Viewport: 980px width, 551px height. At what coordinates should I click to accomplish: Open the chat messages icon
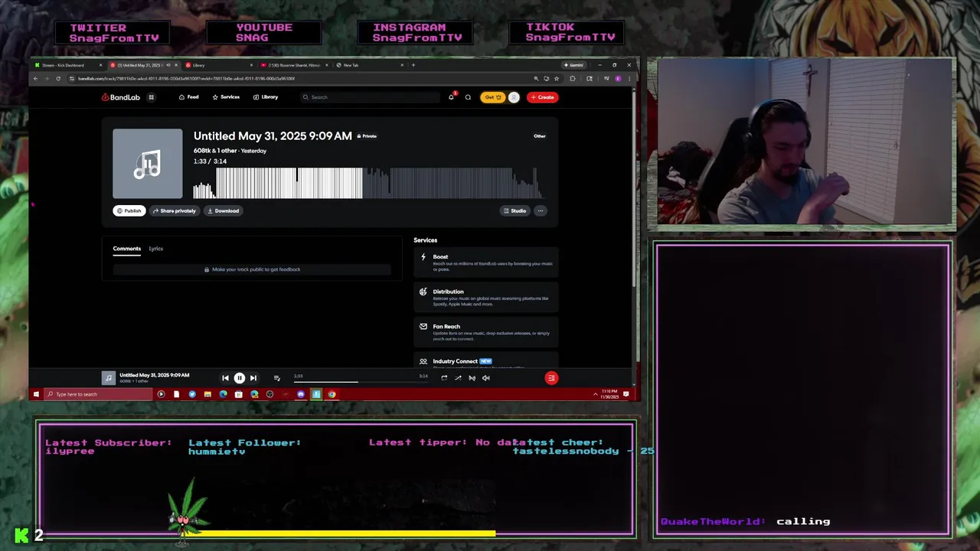pyautogui.click(x=468, y=97)
